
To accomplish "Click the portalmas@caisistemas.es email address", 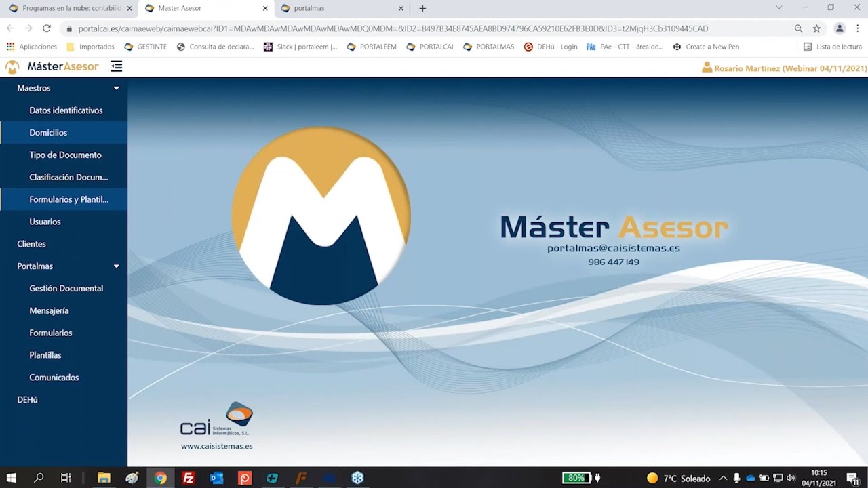I will 614,249.
